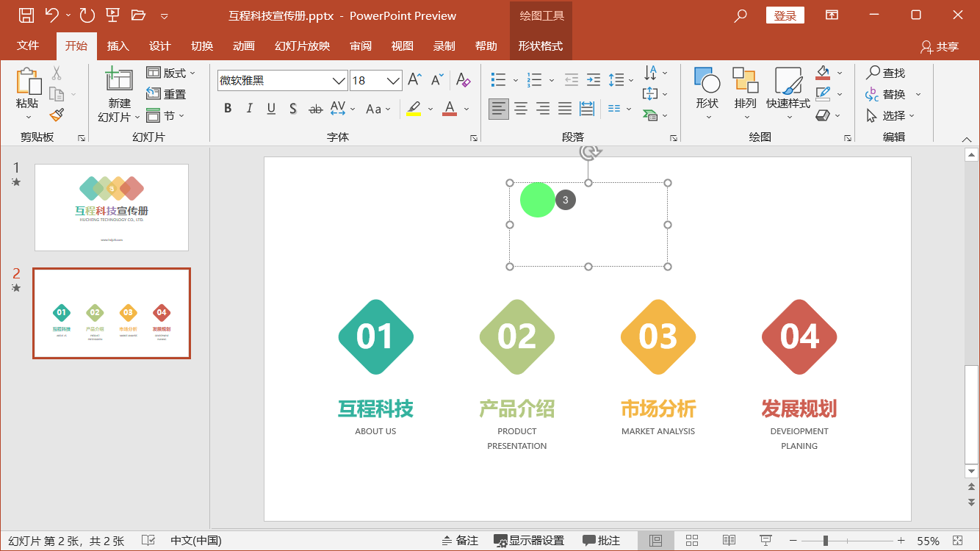The height and width of the screenshot is (551, 980).
Task: Fit slide to window icon in status bar
Action: point(956,541)
